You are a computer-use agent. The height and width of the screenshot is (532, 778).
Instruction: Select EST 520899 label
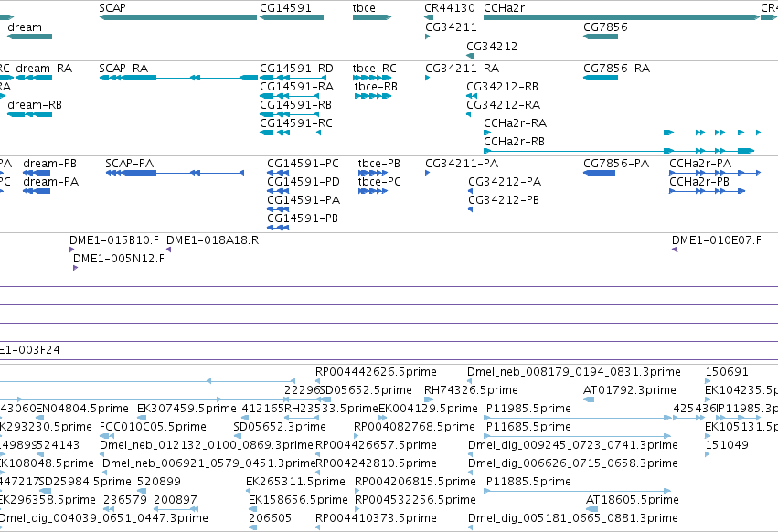tap(159, 482)
